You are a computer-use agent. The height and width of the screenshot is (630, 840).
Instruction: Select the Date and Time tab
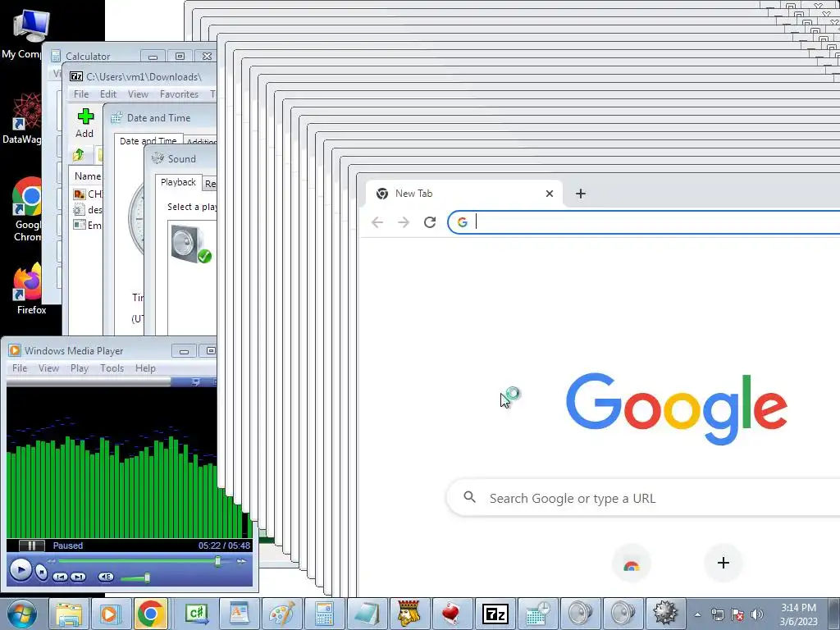point(148,141)
